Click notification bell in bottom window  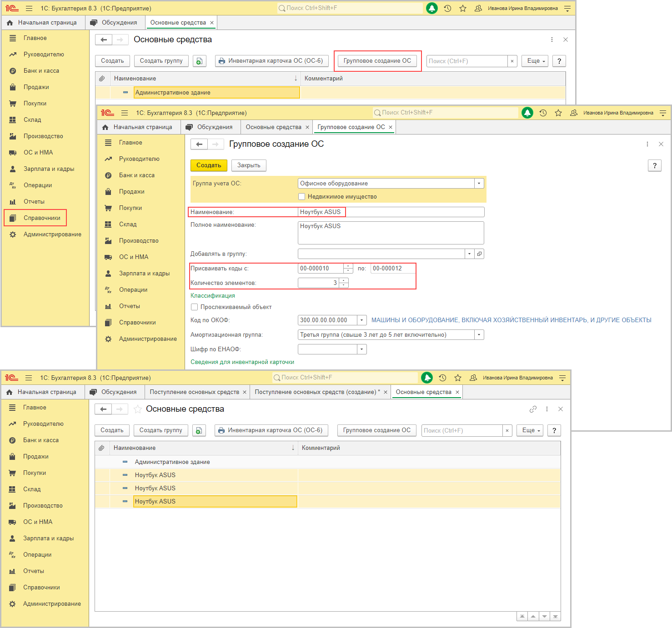click(x=427, y=378)
